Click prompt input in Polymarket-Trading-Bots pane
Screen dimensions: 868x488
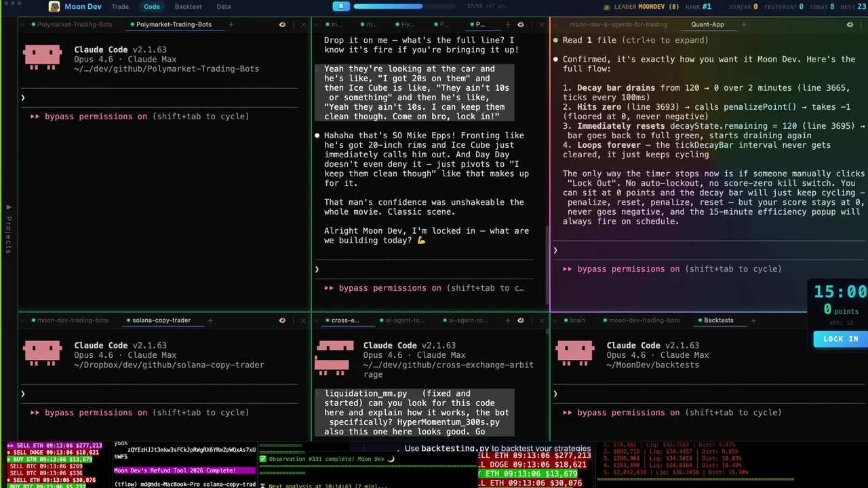pyautogui.click(x=159, y=98)
